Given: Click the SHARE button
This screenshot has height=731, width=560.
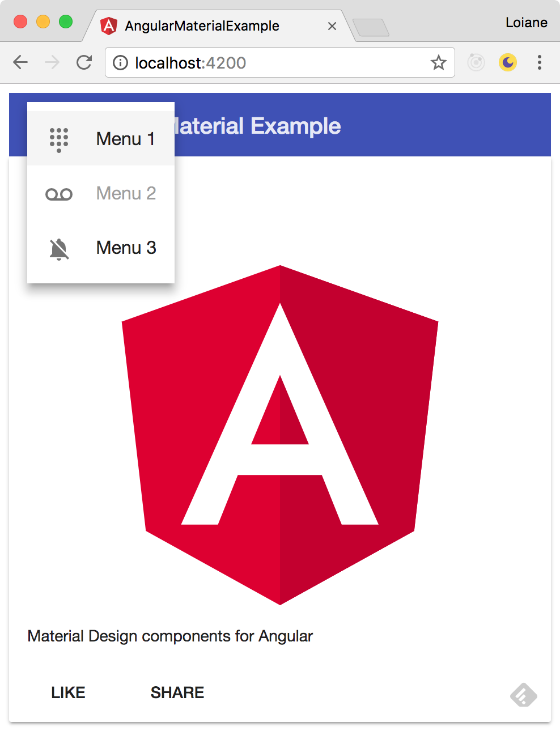Looking at the screenshot, I should [177, 692].
